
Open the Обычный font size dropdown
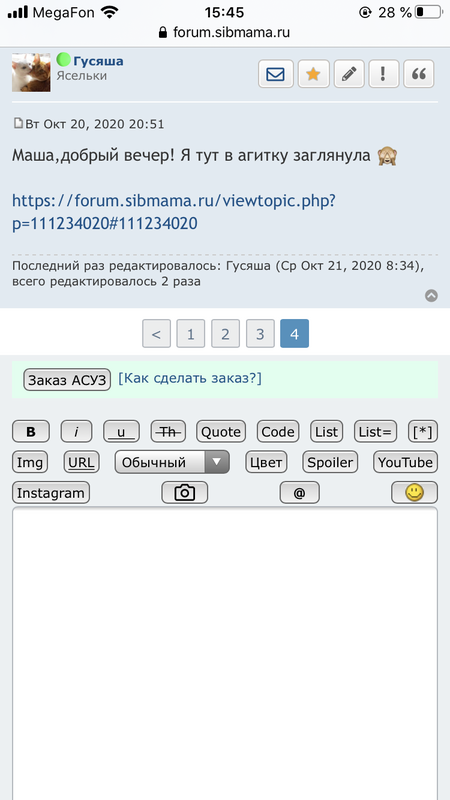click(172, 462)
